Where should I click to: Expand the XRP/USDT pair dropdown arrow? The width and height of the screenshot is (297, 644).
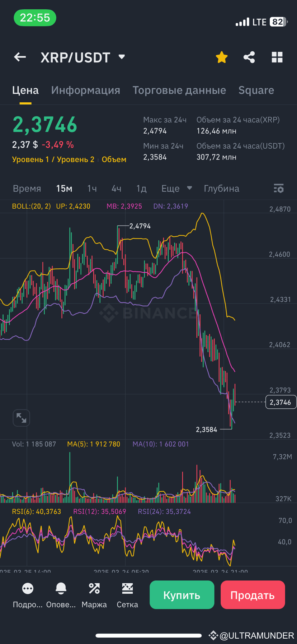[x=122, y=57]
